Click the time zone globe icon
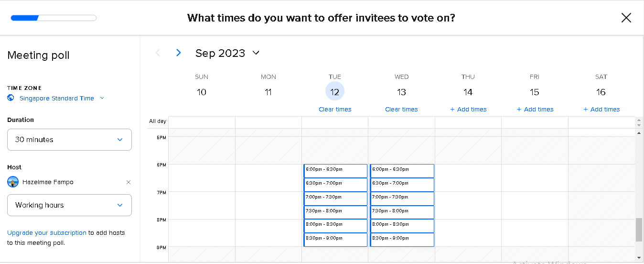Image resolution: width=644 pixels, height=264 pixels. coord(11,98)
